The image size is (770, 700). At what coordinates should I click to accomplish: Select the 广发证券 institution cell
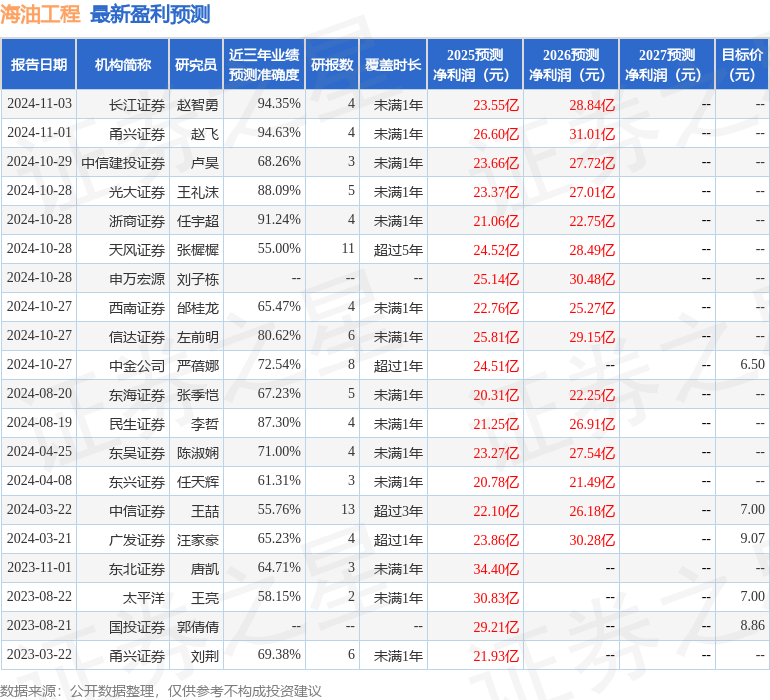coord(137,539)
